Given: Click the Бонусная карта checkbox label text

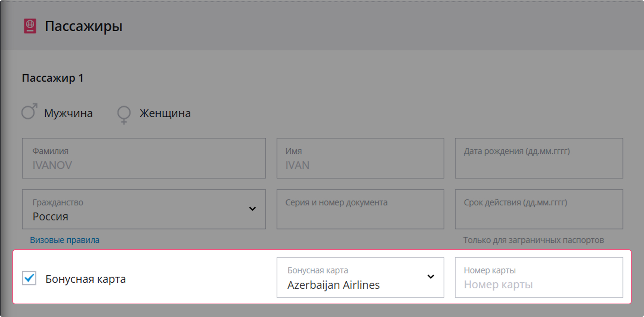Looking at the screenshot, I should click(x=85, y=279).
